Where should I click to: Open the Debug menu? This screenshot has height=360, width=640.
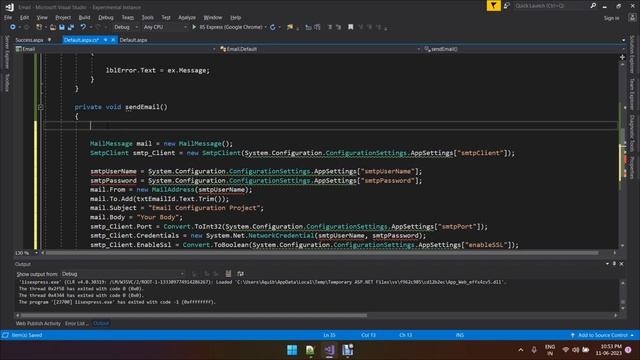point(106,18)
